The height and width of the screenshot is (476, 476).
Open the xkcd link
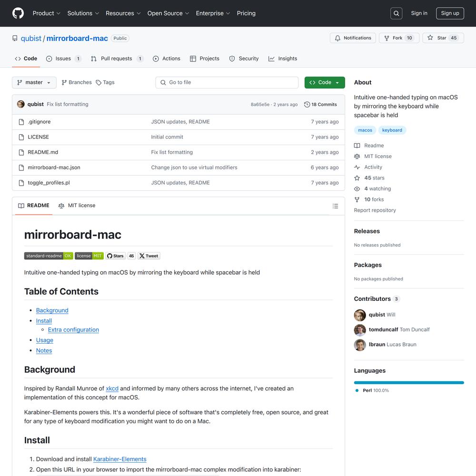[x=112, y=388]
